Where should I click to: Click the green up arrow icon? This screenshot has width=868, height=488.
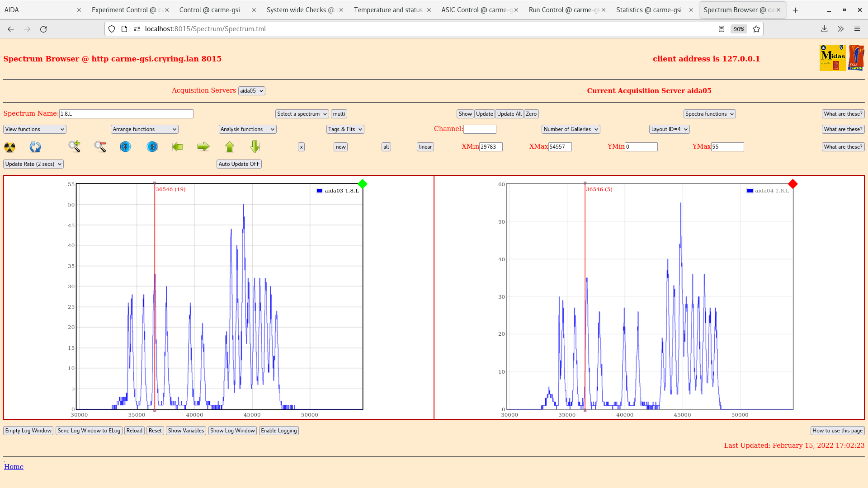(230, 146)
